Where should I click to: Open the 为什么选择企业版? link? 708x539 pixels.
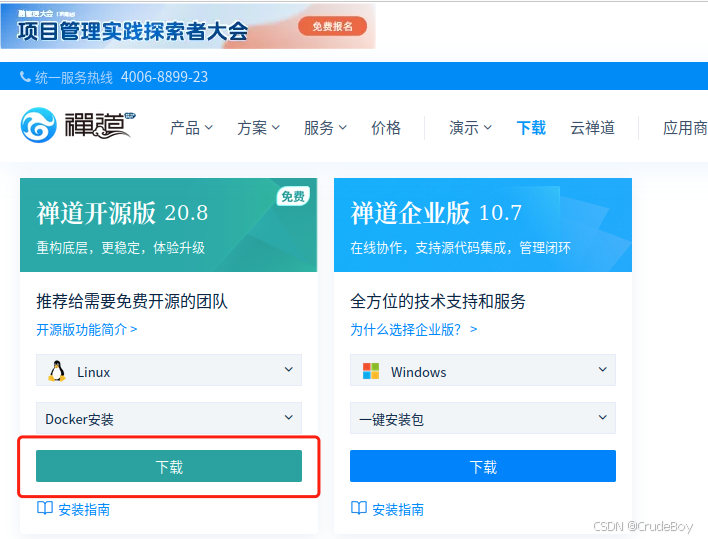(414, 330)
